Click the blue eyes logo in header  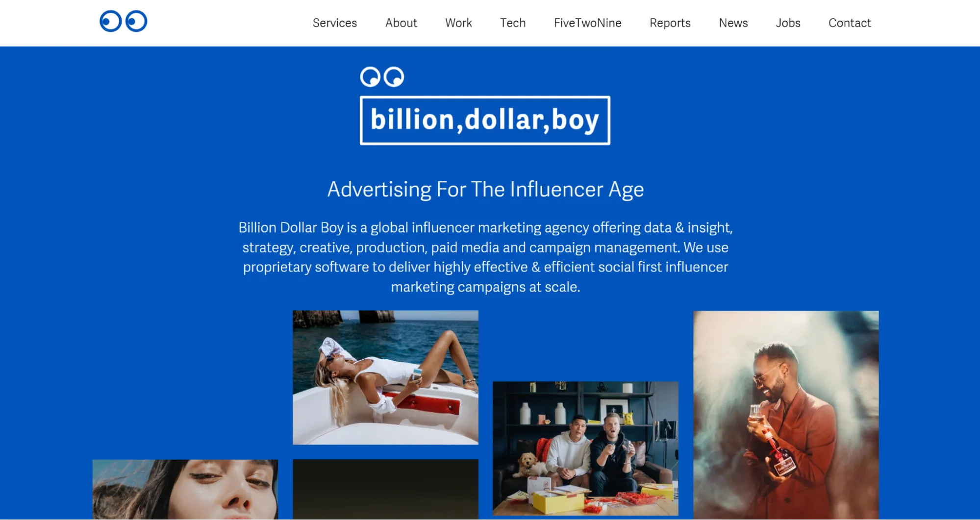(x=124, y=21)
